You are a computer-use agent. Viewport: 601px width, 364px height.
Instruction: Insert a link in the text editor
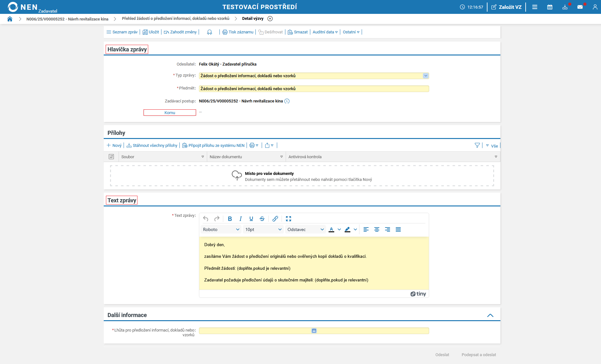coord(275,219)
